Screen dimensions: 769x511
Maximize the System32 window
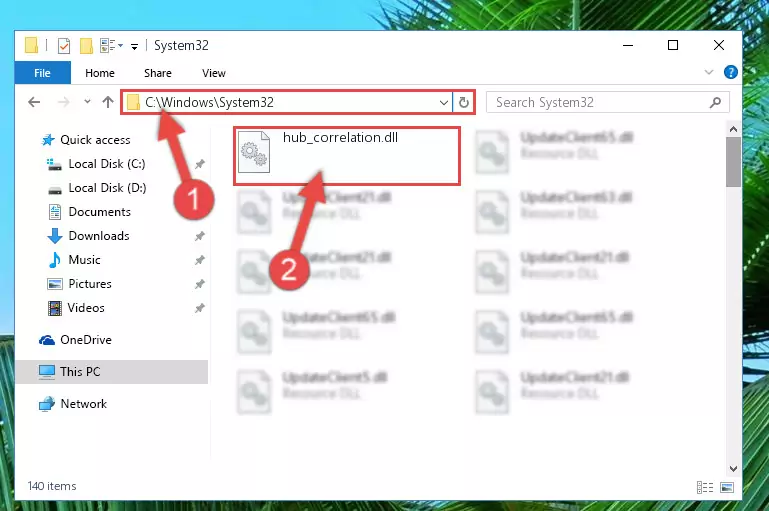pos(673,45)
